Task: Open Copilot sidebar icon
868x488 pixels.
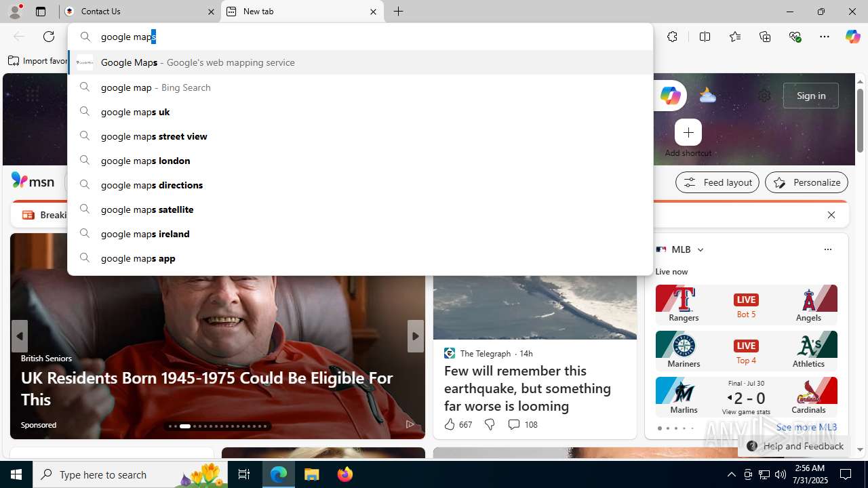Action: [x=852, y=37]
